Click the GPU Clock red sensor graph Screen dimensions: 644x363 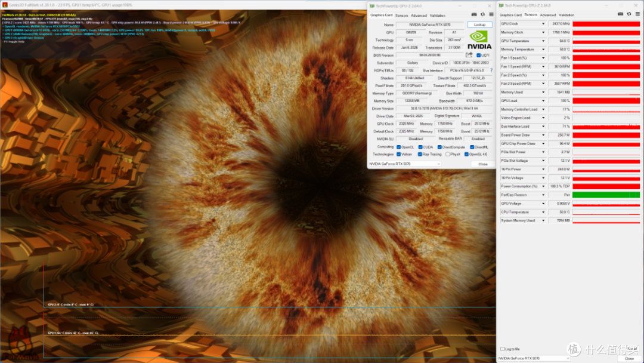(606, 24)
